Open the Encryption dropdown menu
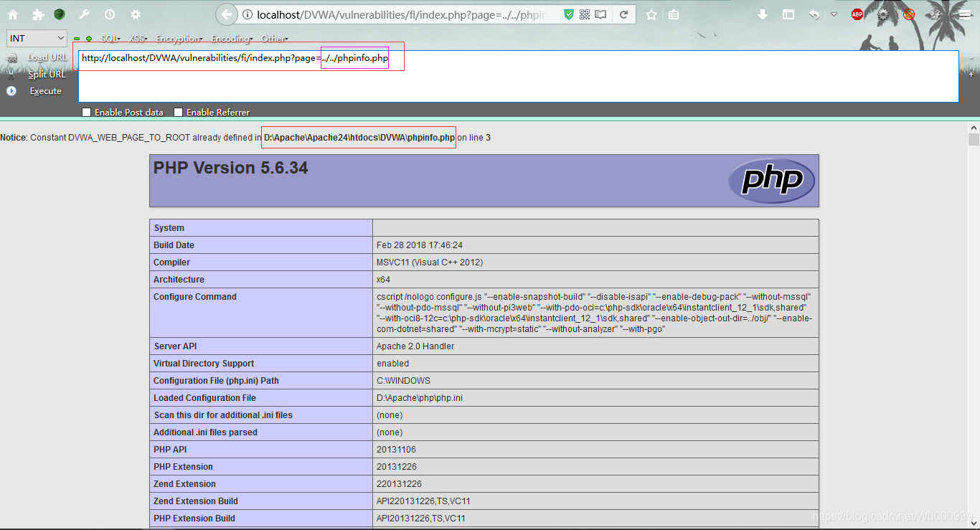 179,39
